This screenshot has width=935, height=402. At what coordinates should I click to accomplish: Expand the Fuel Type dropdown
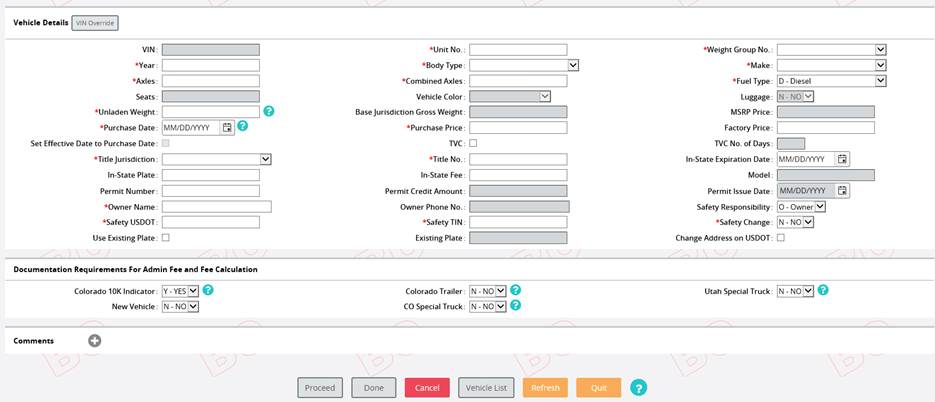coord(831,81)
